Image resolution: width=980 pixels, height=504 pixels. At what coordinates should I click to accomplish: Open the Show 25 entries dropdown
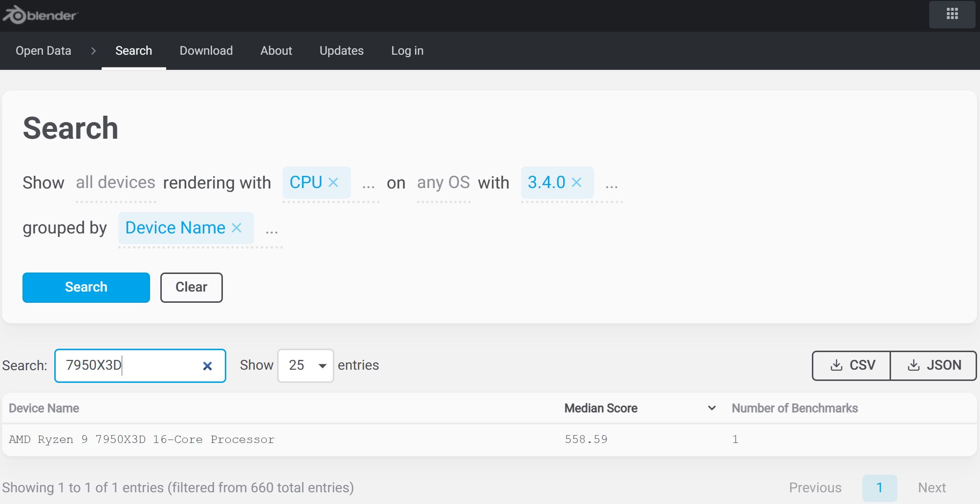(305, 365)
